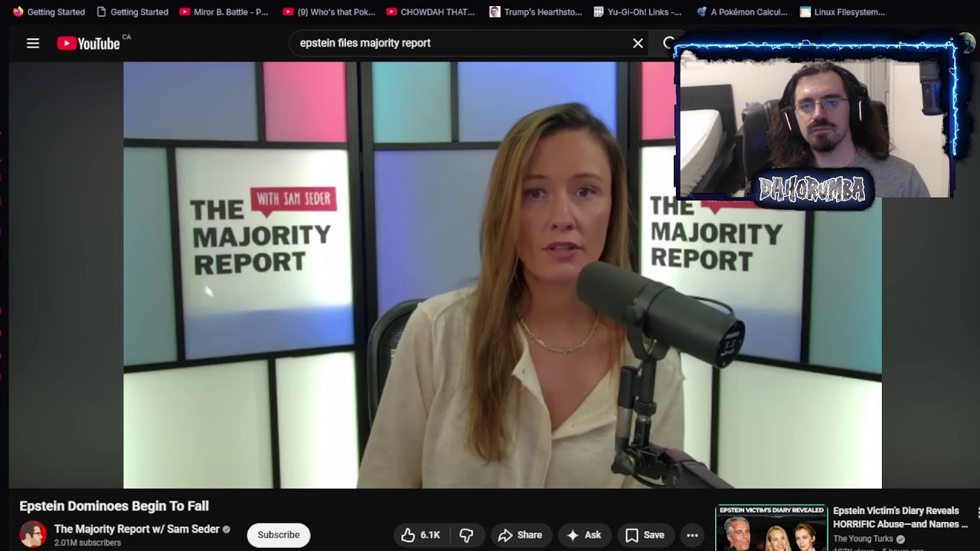Open 'Yu-Gi-Oh! Links' bookmark
Screen dimensions: 980x551
637,12
